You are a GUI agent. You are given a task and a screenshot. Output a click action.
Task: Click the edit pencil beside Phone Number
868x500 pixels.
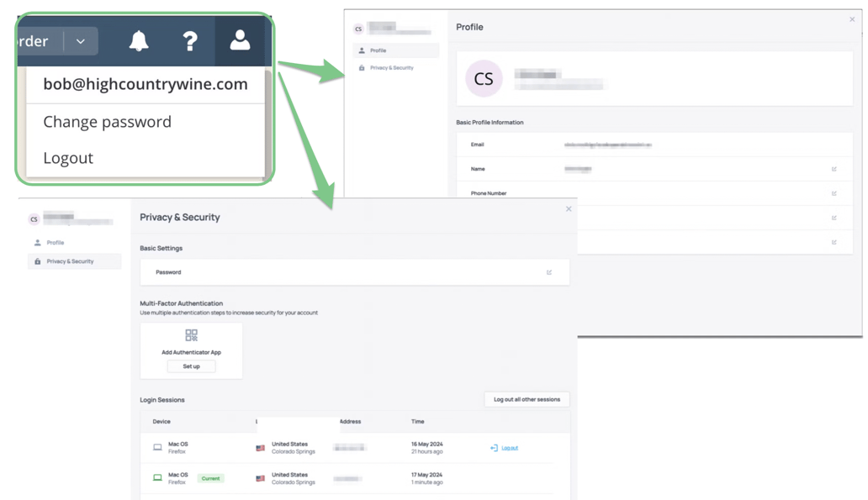tap(834, 193)
